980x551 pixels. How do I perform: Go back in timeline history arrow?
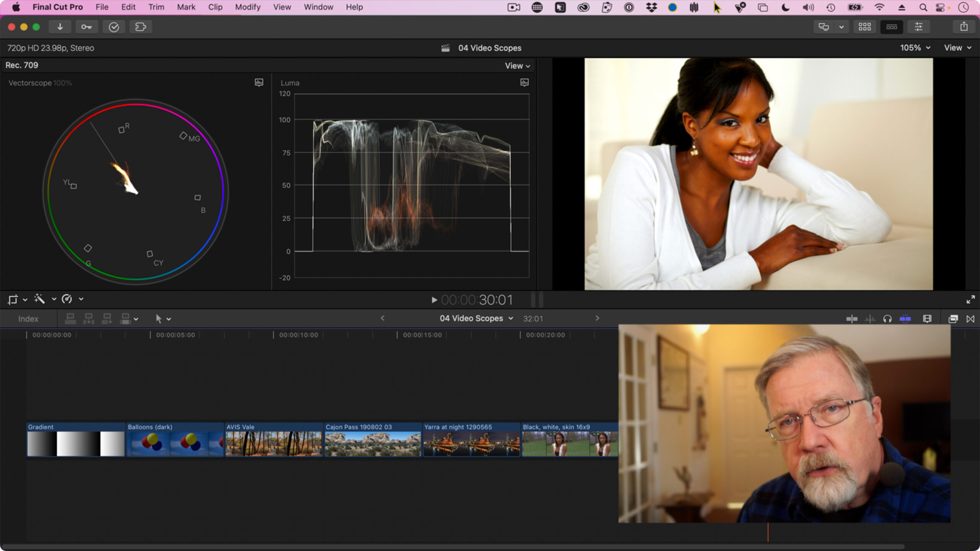(382, 318)
